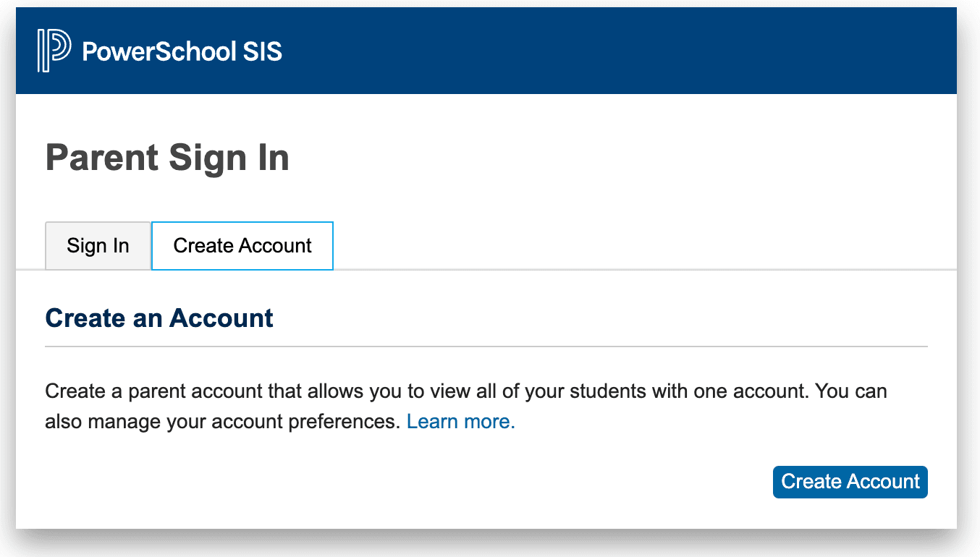This screenshot has width=980, height=557.
Task: Click the PowerSchool SIS branding text
Action: click(181, 51)
